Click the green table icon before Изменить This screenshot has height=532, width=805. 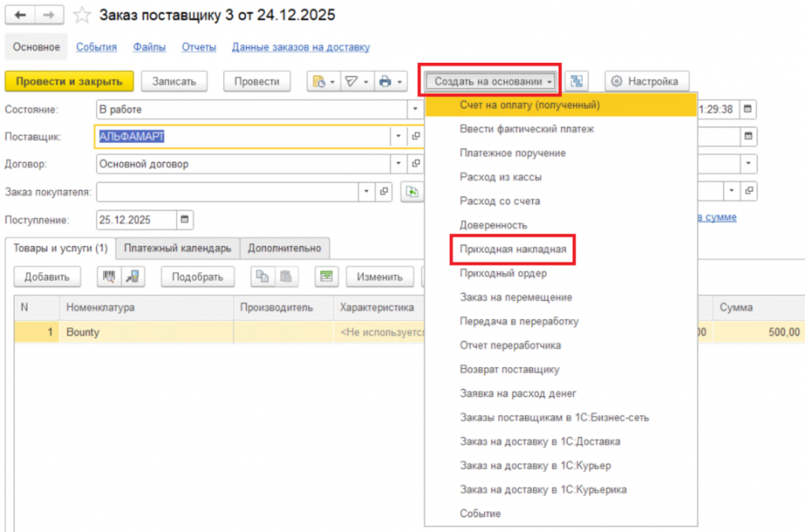coord(326,277)
